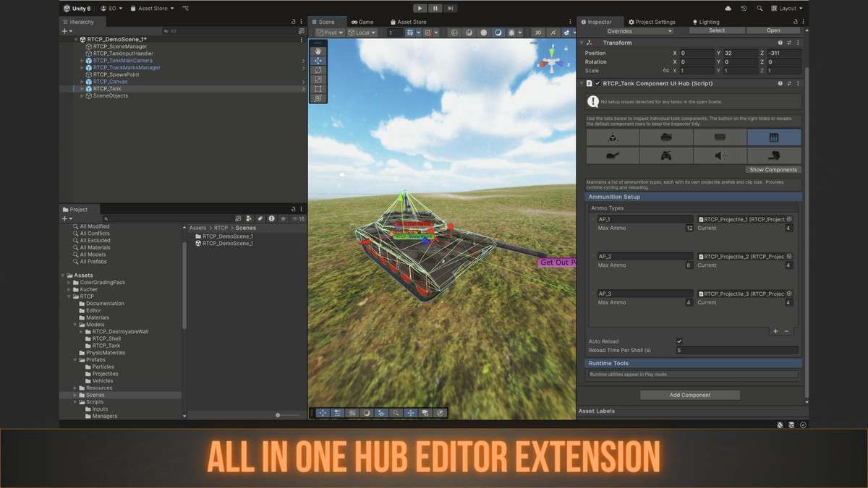Add an ammo type with plus button
The height and width of the screenshot is (488, 868).
click(x=775, y=331)
